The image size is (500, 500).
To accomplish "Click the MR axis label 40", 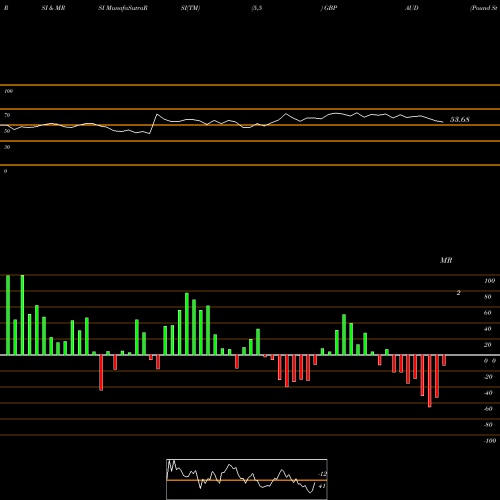I will [488, 329].
